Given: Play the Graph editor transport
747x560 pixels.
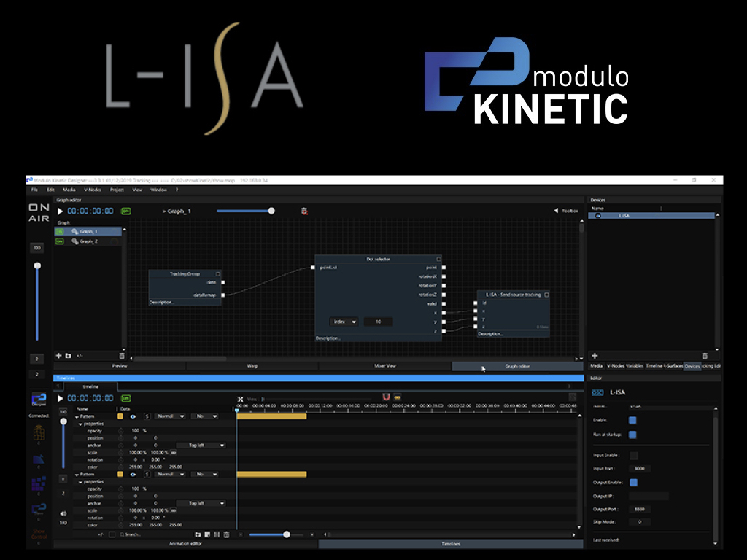Looking at the screenshot, I should click(60, 211).
